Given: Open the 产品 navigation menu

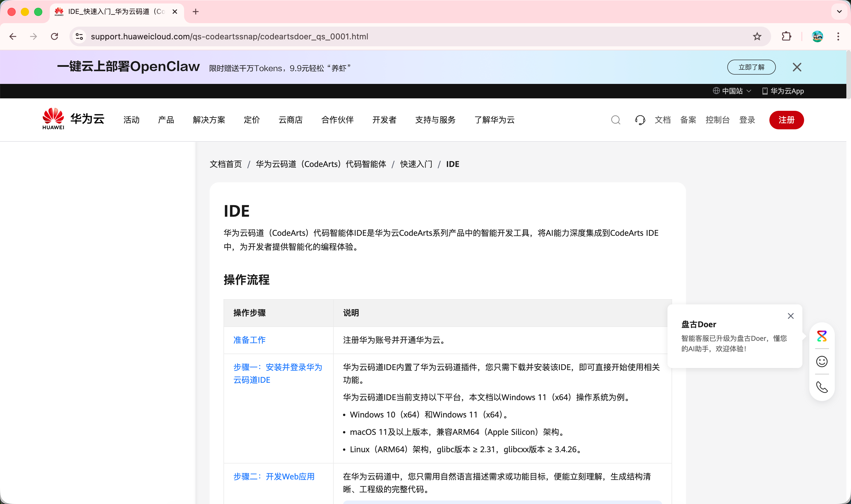Looking at the screenshot, I should tap(166, 120).
